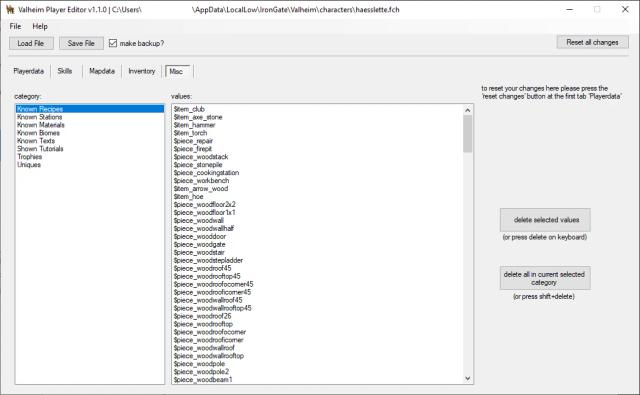Select $piece_wooddoor value
Image resolution: width=640 pixels, height=395 pixels.
tap(317, 236)
